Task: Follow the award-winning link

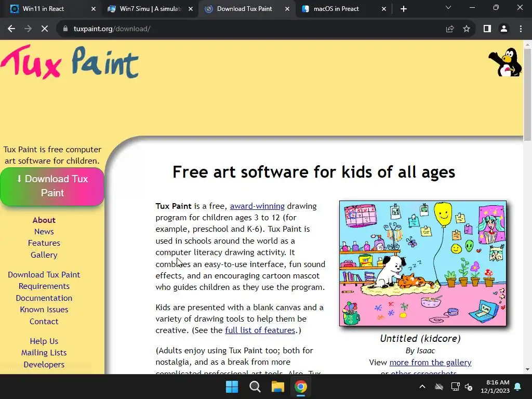Action: 257,206
